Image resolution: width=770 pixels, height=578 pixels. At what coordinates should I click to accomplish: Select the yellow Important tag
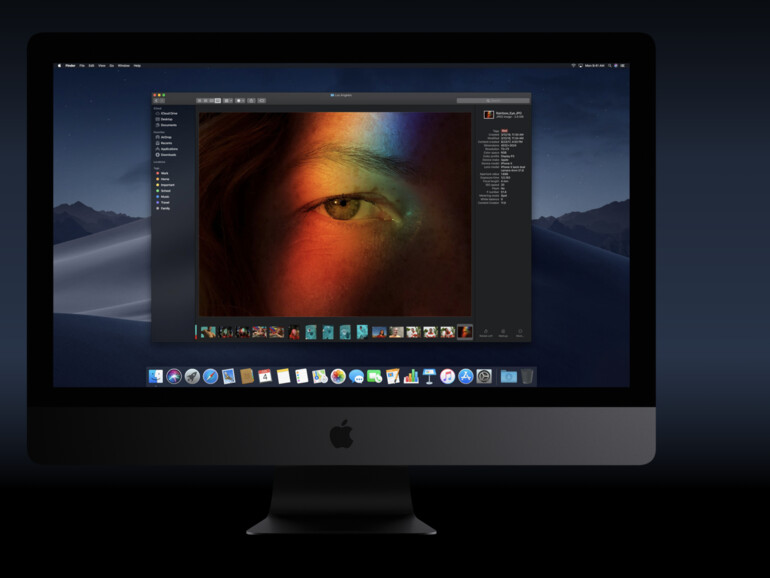165,185
